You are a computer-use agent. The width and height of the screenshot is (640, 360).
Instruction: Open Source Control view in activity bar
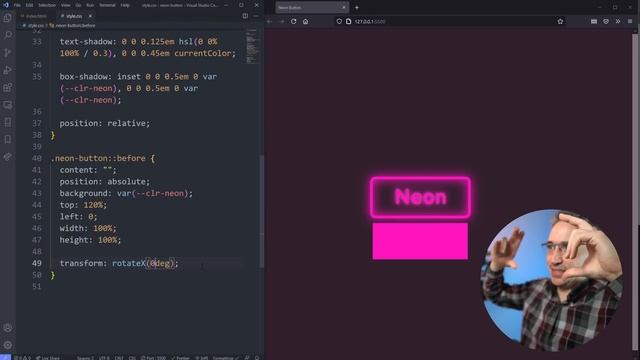7,53
